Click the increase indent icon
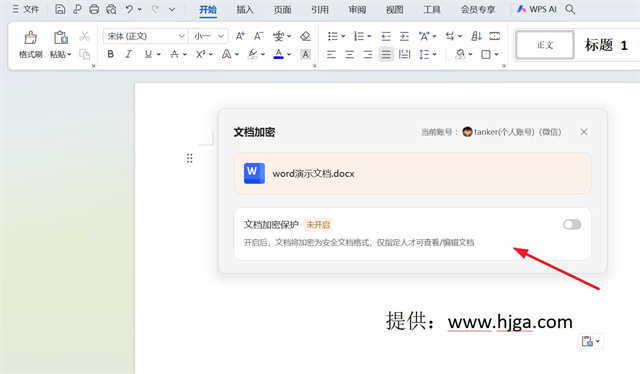Image resolution: width=640 pixels, height=374 pixels. [404, 36]
